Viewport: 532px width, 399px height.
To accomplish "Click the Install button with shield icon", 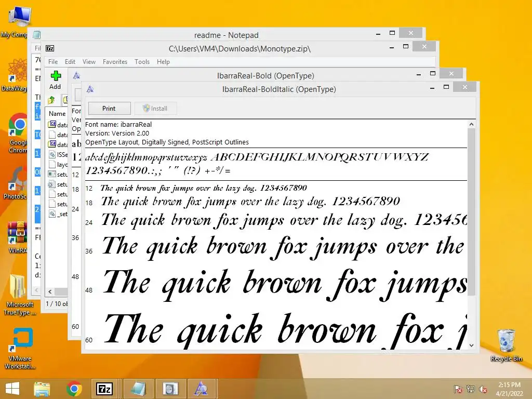I will [x=155, y=108].
